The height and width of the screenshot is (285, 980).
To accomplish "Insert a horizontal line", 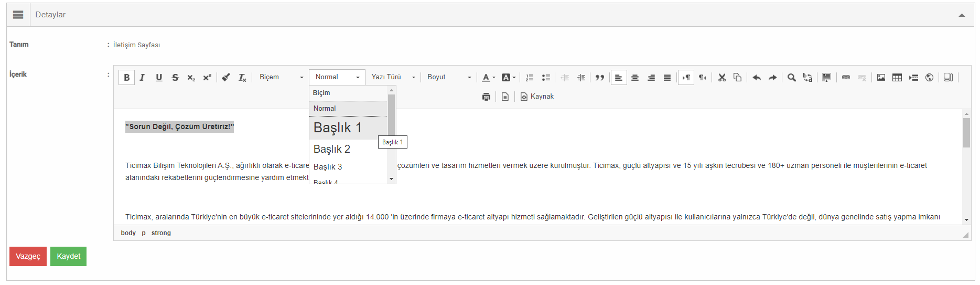I will tap(913, 77).
